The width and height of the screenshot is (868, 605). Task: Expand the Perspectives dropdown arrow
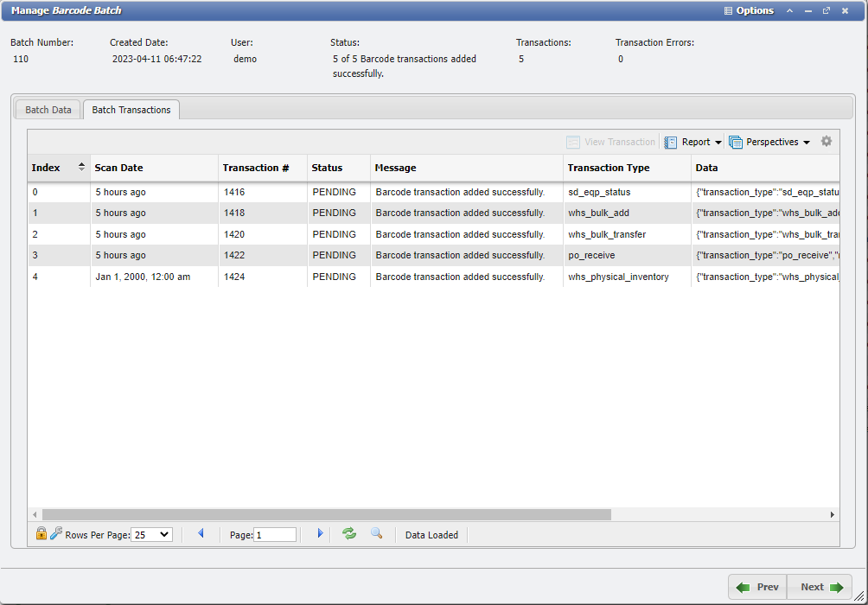pyautogui.click(x=806, y=141)
